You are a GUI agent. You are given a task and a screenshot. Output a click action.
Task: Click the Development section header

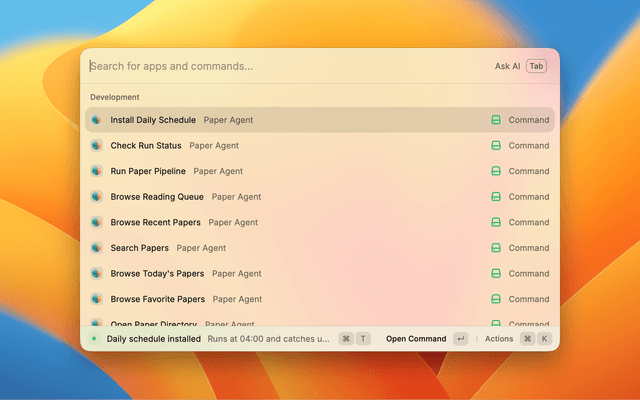[114, 97]
